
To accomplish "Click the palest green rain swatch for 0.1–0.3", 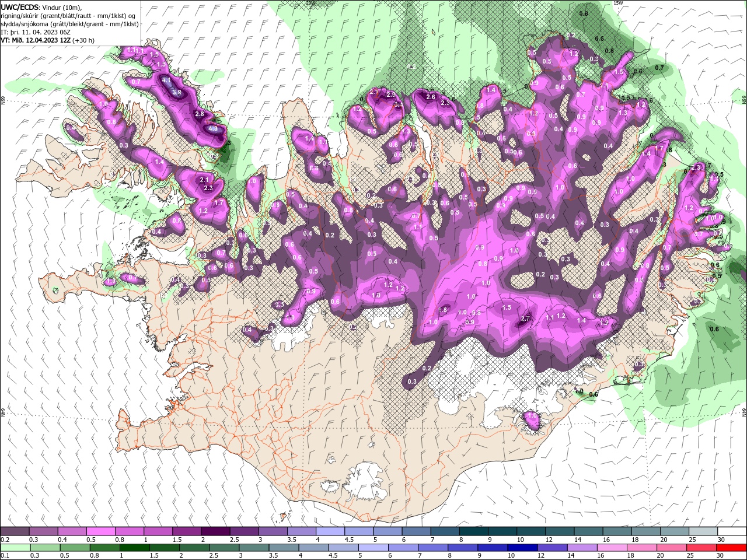I will click(15, 548).
